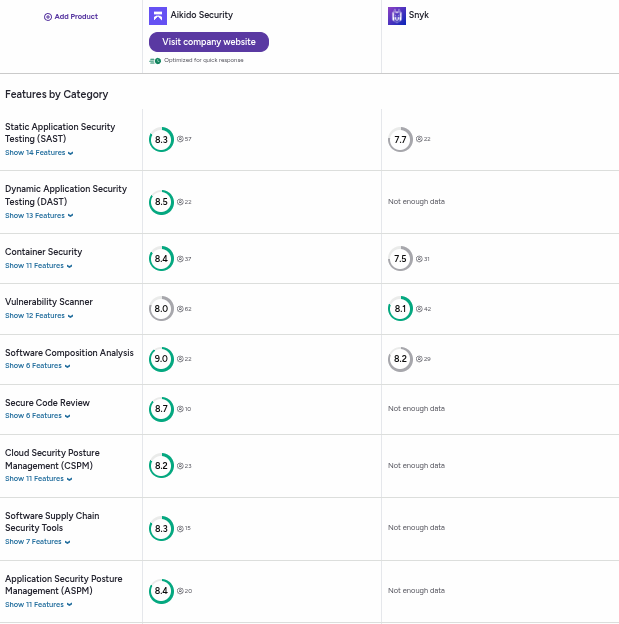619x624 pixels.
Task: Click the quick response badge icon
Action: tap(155, 61)
